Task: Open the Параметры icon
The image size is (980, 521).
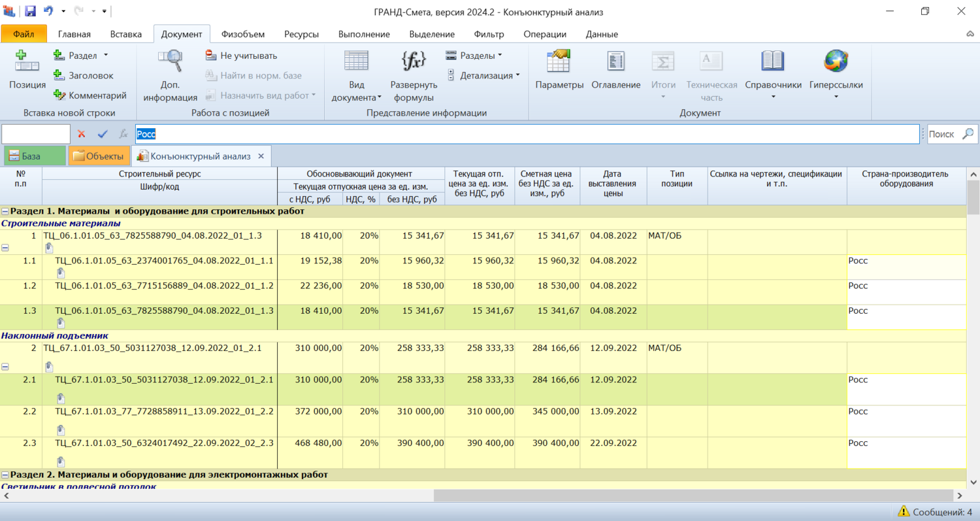Action: (559, 62)
